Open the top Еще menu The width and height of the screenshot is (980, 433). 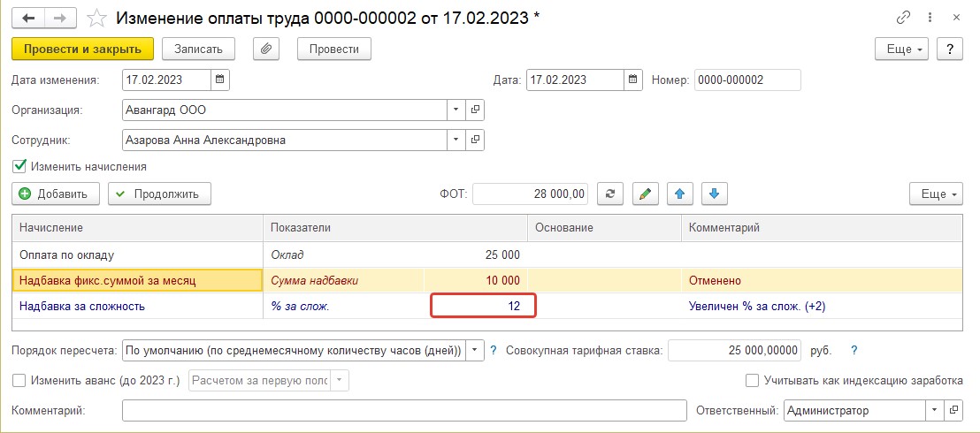click(902, 49)
